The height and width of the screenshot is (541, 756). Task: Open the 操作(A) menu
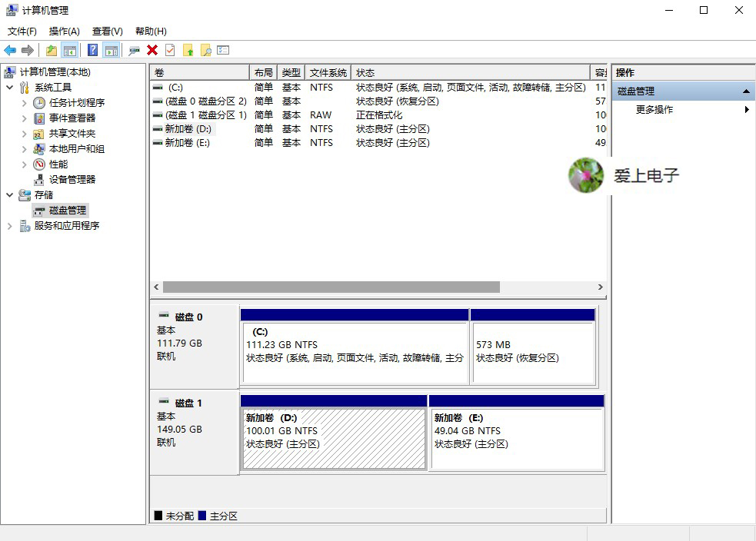pos(64,31)
